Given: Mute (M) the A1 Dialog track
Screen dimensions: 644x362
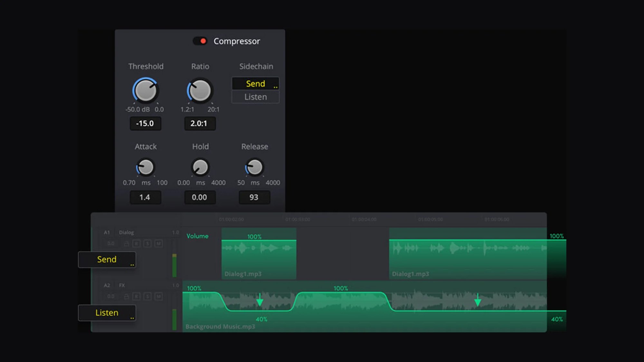Looking at the screenshot, I should [x=158, y=244].
